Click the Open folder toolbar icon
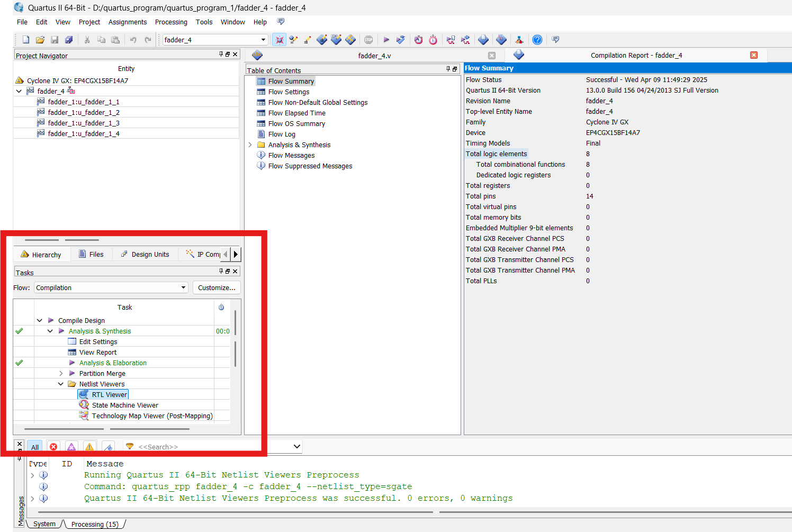The image size is (792, 532). [40, 40]
